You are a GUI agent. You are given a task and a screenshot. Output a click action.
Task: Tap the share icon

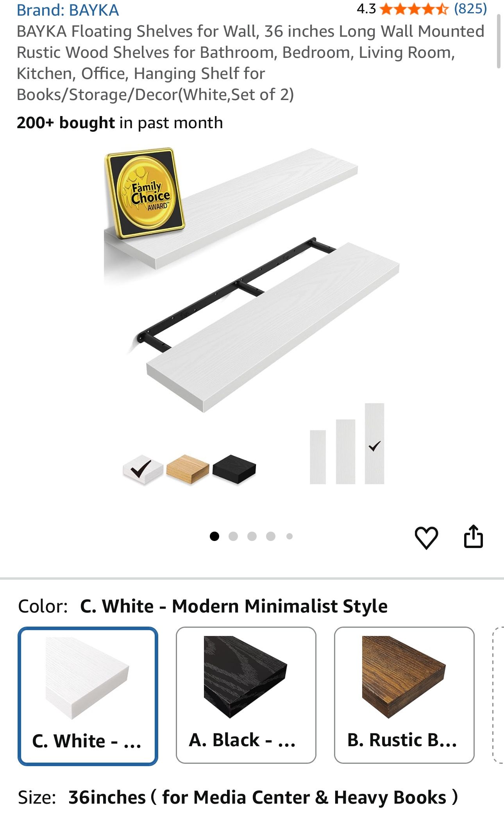click(x=473, y=536)
